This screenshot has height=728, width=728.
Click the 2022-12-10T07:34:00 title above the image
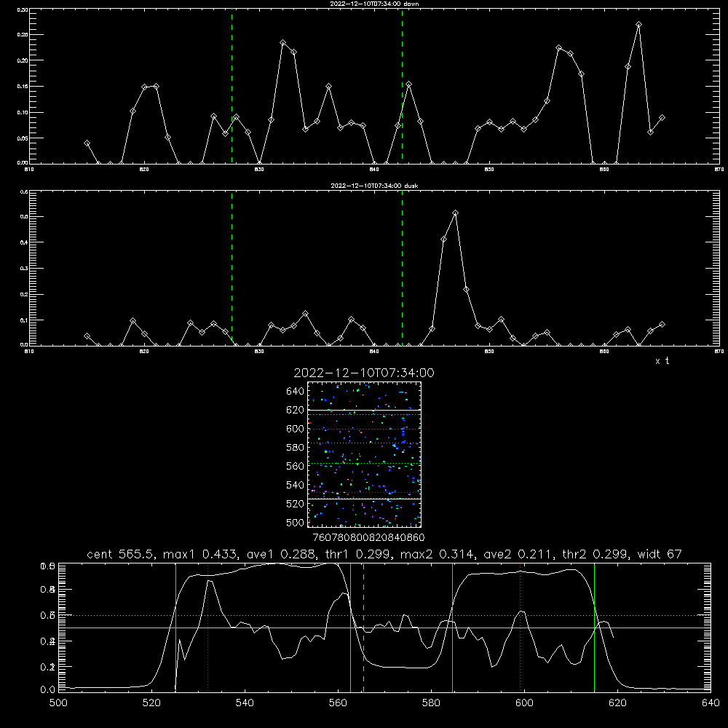coord(364,373)
